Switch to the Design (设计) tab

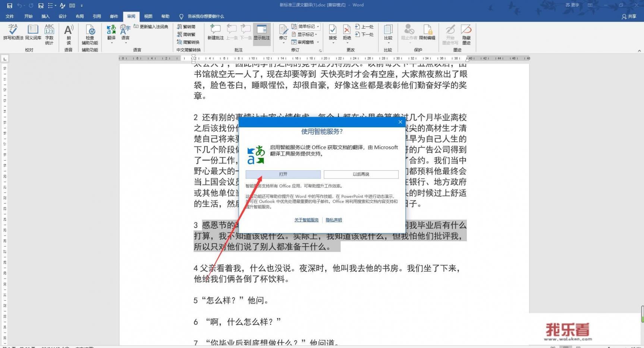pyautogui.click(x=63, y=16)
